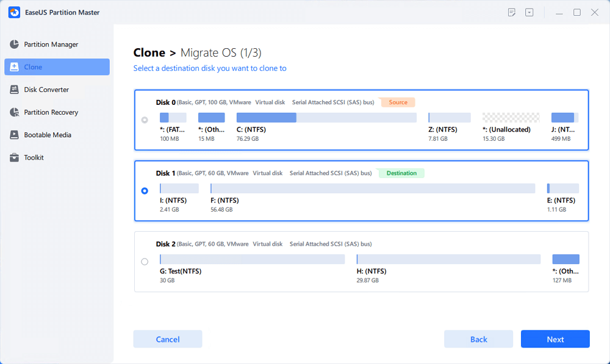Select the Disk 0 radio button
Image resolution: width=610 pixels, height=364 pixels.
pos(145,120)
